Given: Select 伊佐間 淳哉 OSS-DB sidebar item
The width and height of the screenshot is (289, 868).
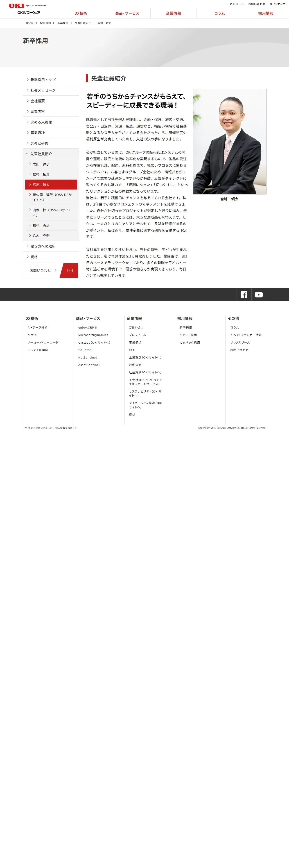Looking at the screenshot, I should 51,197.
